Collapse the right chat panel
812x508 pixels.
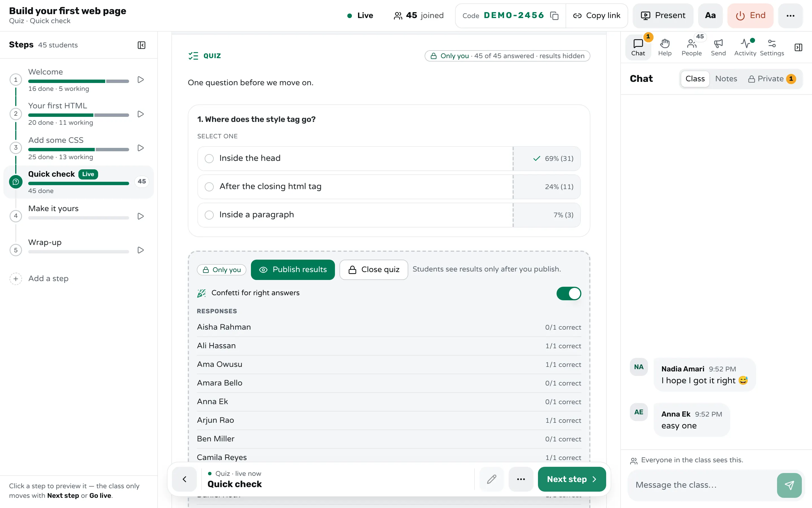pos(798,47)
